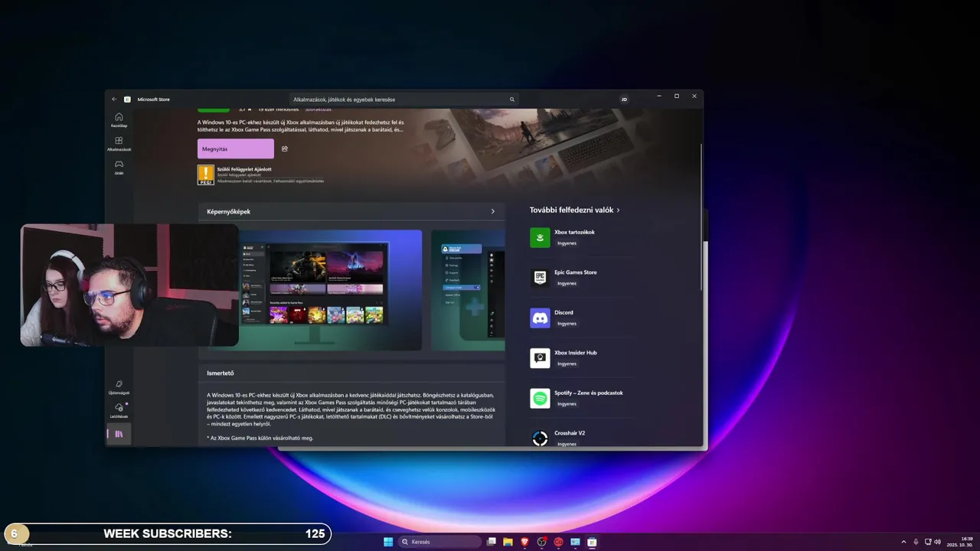Image resolution: width=980 pixels, height=551 pixels.
Task: Open the Xbox Insider Hub icon
Action: [x=540, y=358]
